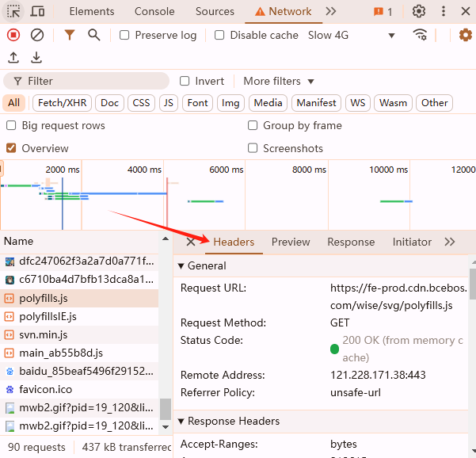The image size is (476, 458).
Task: Click the 6000 ms overview timeline marker
Action: click(x=227, y=170)
